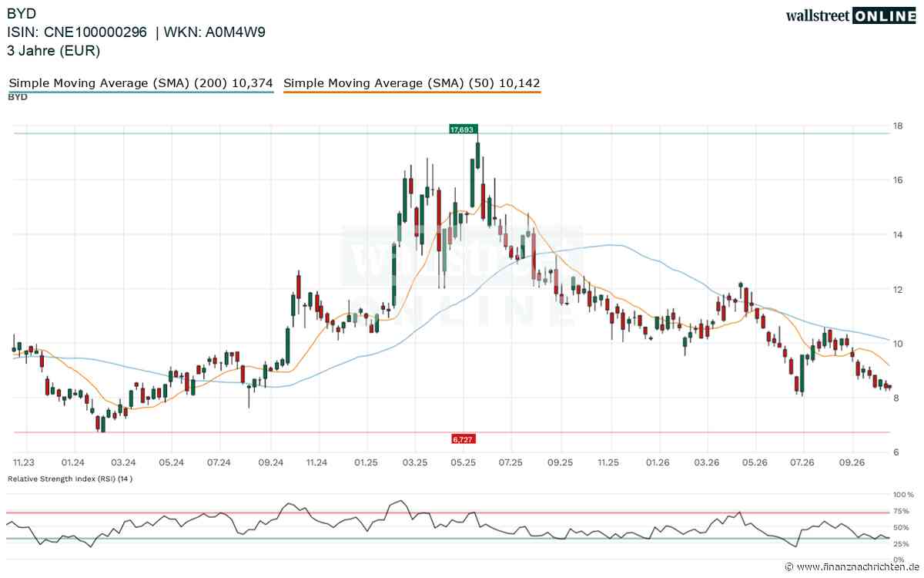
Task: Click the "3 Jahre (EUR)" period label
Action: [54, 51]
